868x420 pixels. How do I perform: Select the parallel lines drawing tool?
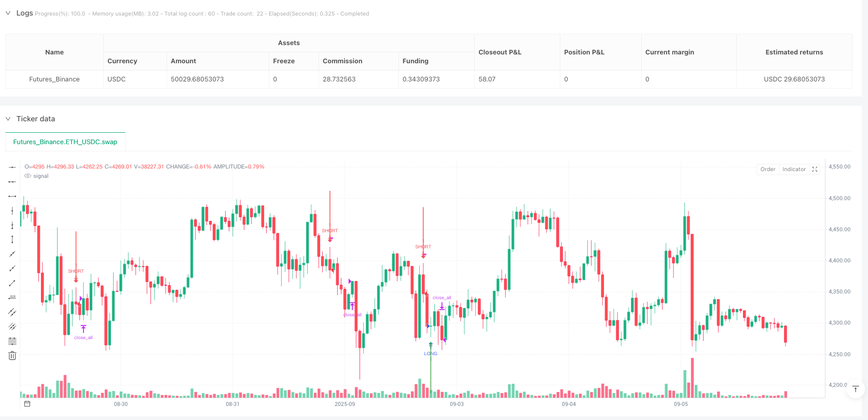[12, 312]
